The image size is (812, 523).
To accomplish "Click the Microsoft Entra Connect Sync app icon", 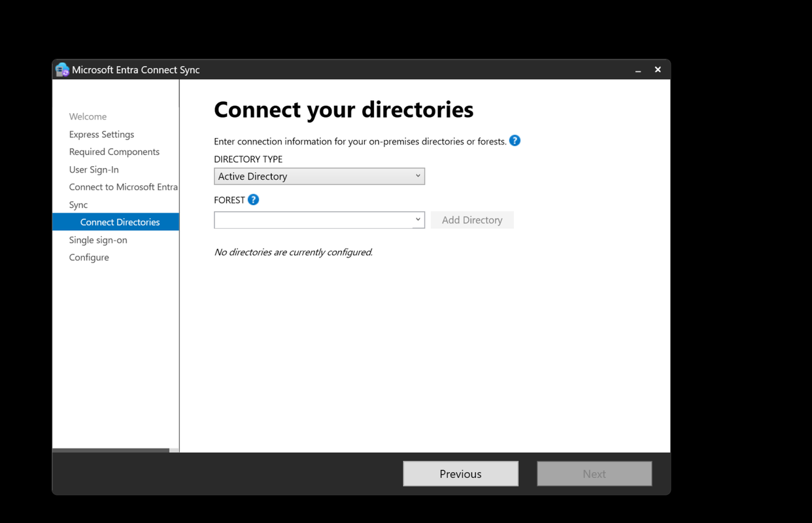I will point(62,69).
